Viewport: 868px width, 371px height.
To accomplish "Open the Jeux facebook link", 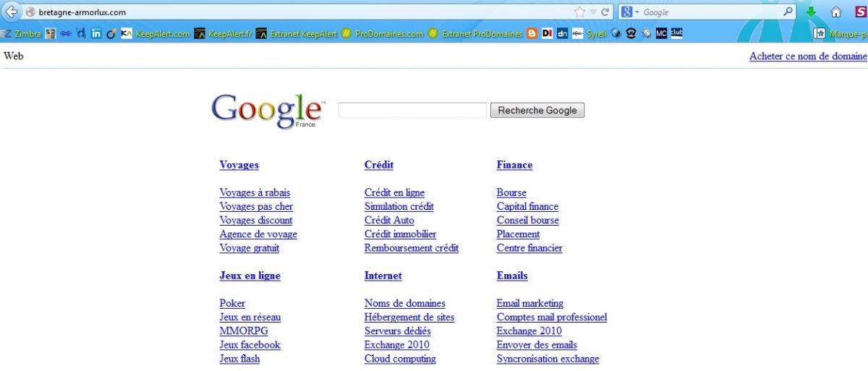I will [x=250, y=344].
